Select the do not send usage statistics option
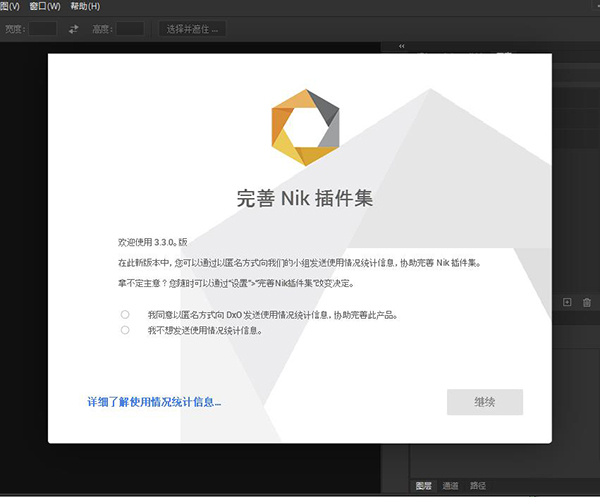 click(x=125, y=330)
